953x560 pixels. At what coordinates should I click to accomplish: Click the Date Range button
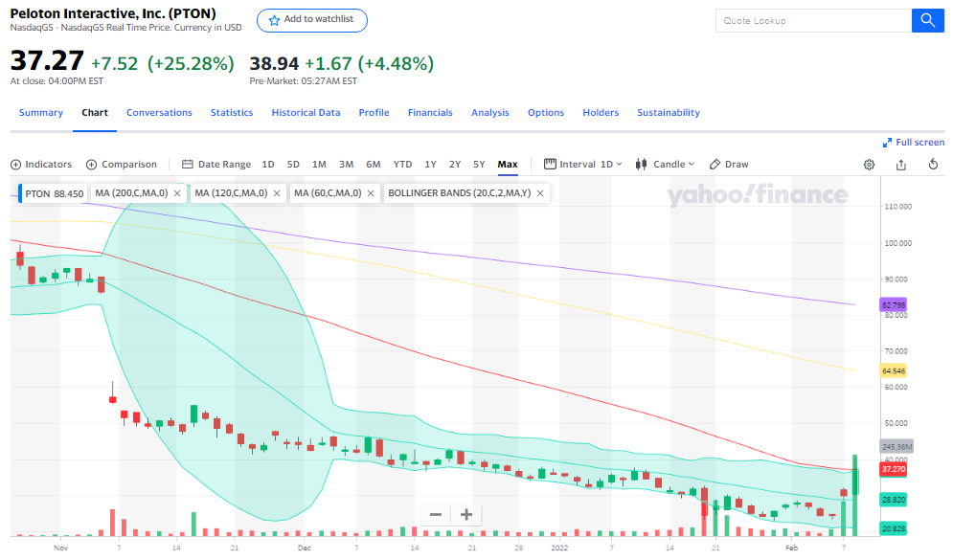[216, 164]
